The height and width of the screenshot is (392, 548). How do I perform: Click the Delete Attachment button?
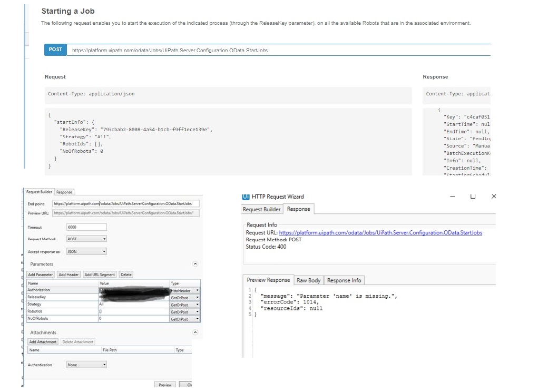(78, 342)
